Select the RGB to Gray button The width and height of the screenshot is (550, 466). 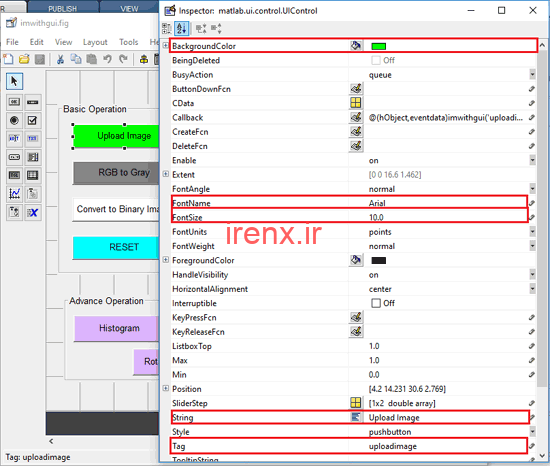(116, 173)
